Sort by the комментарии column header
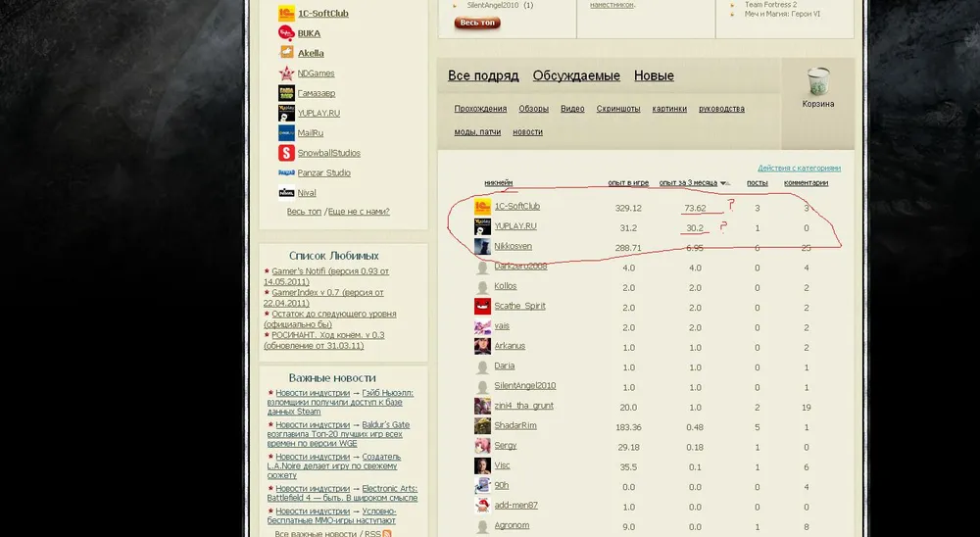The height and width of the screenshot is (537, 980). pos(806,182)
